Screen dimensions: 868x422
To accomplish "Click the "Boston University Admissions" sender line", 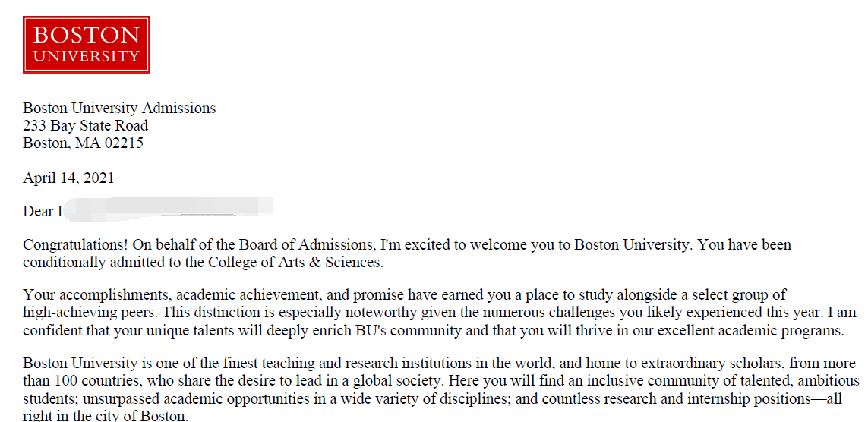I will (x=119, y=109).
